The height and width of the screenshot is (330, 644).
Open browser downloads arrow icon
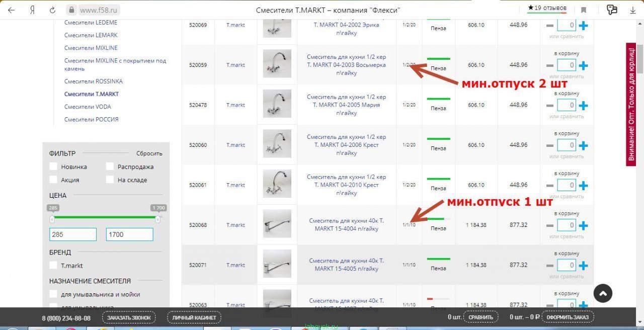[633, 10]
